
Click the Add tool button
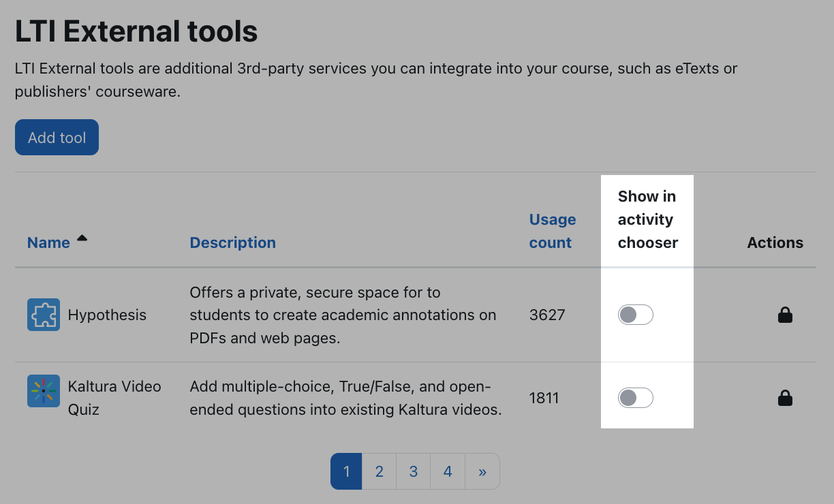57,138
